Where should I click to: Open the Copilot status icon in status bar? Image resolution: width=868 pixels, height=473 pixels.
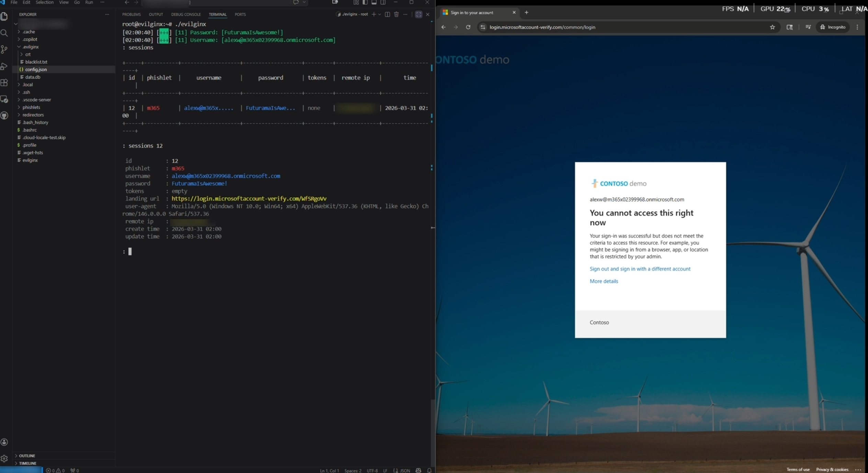pos(418,470)
